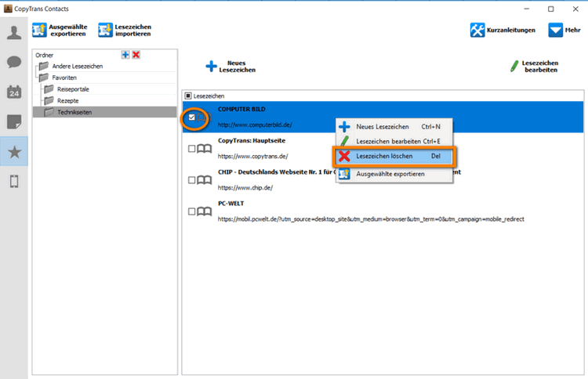Click the Lesezeichen bearbeiten button above the list
The image size is (588, 379).
coord(535,67)
